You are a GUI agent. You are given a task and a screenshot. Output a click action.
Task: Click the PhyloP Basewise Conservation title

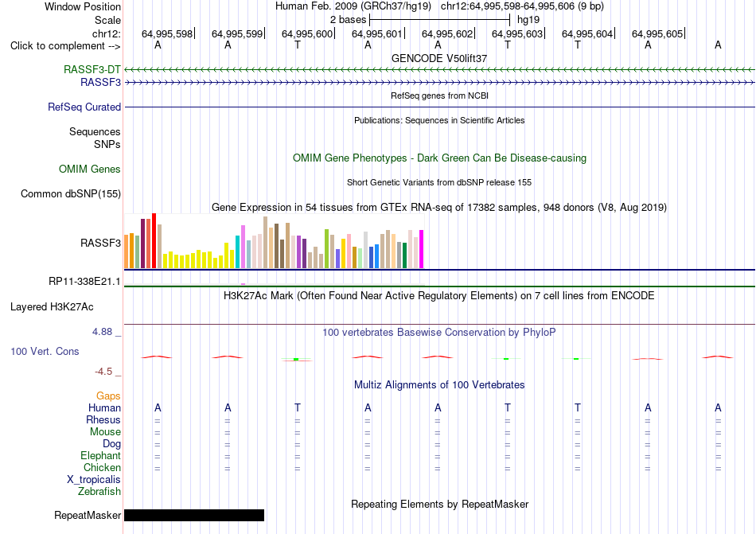[x=439, y=332]
